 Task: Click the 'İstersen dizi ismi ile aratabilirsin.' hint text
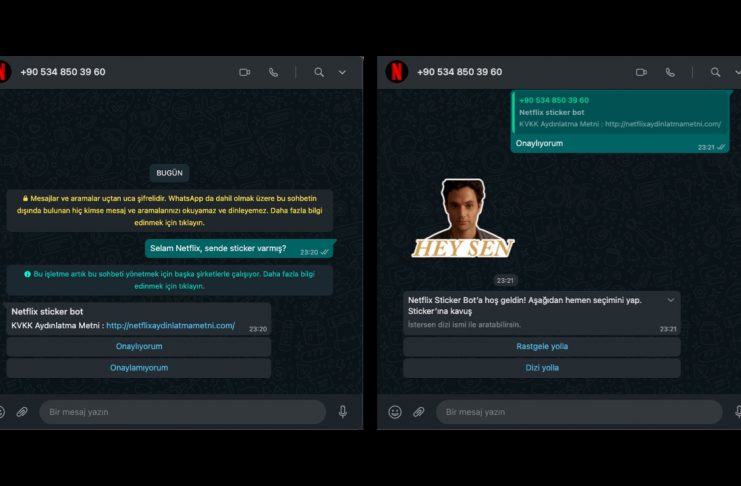pos(464,325)
